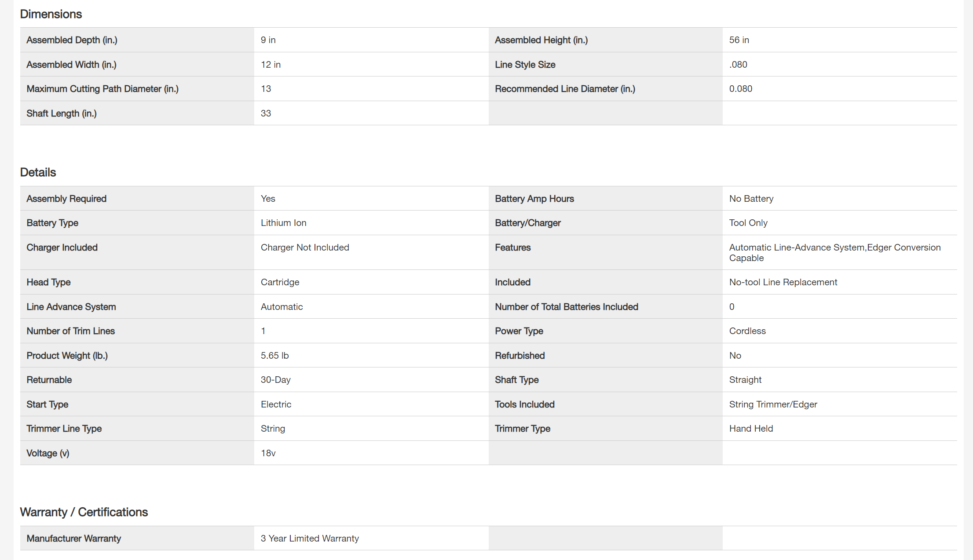Select the Assembled Depth (in.) label

point(72,40)
